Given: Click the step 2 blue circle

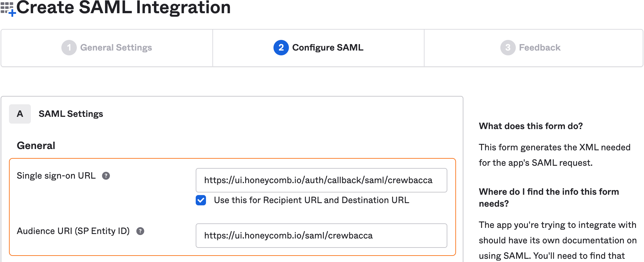Looking at the screenshot, I should [281, 48].
